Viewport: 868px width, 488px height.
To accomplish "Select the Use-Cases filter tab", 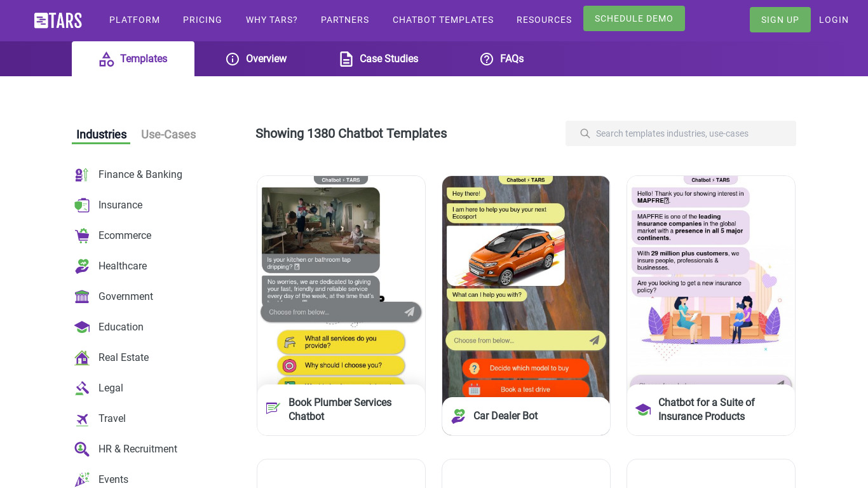I will coord(168,135).
